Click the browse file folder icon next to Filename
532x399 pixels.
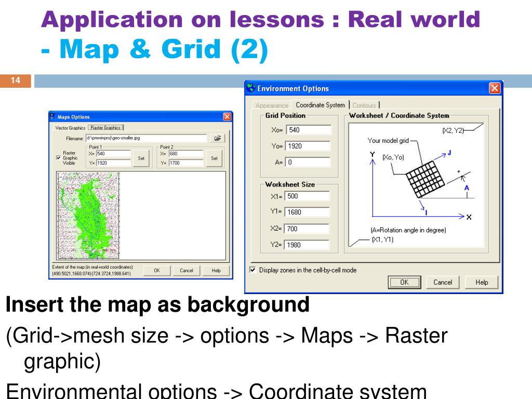pos(217,138)
